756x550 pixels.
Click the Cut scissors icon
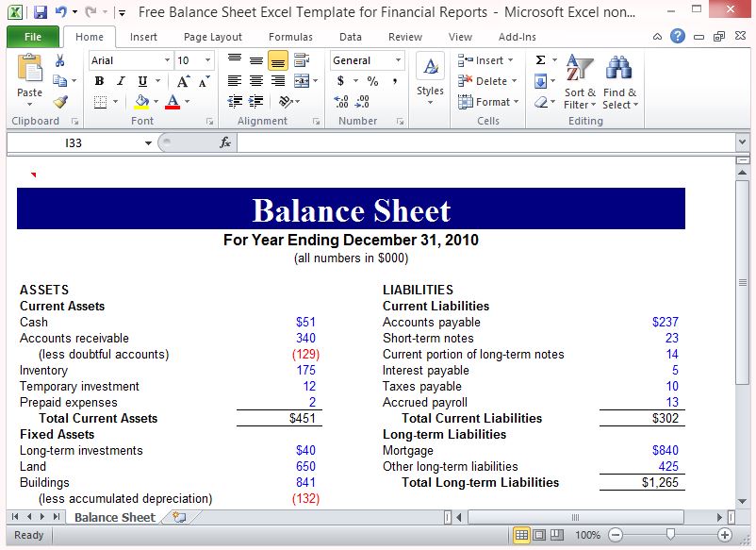point(61,60)
